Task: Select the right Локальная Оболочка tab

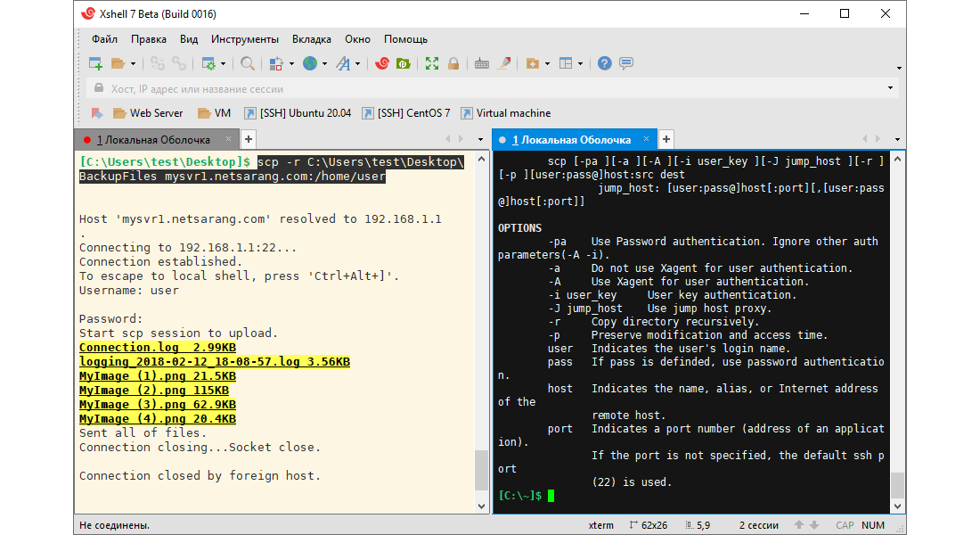Action: coord(575,139)
